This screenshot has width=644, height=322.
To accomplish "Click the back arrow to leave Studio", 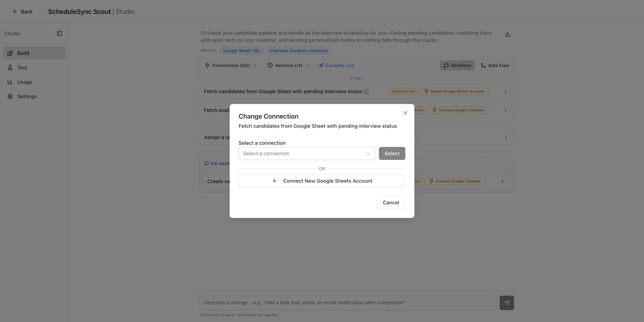I will 15,12.
